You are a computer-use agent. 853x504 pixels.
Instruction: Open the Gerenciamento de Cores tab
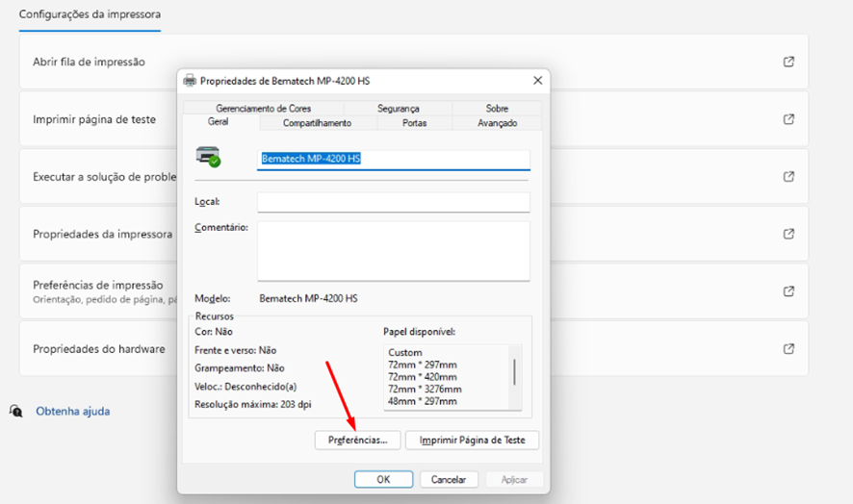263,108
